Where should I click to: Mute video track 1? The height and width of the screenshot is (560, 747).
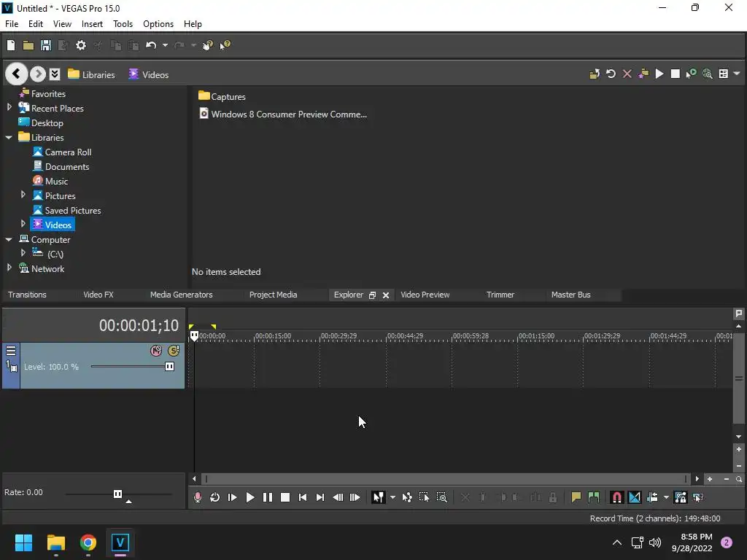click(x=156, y=351)
